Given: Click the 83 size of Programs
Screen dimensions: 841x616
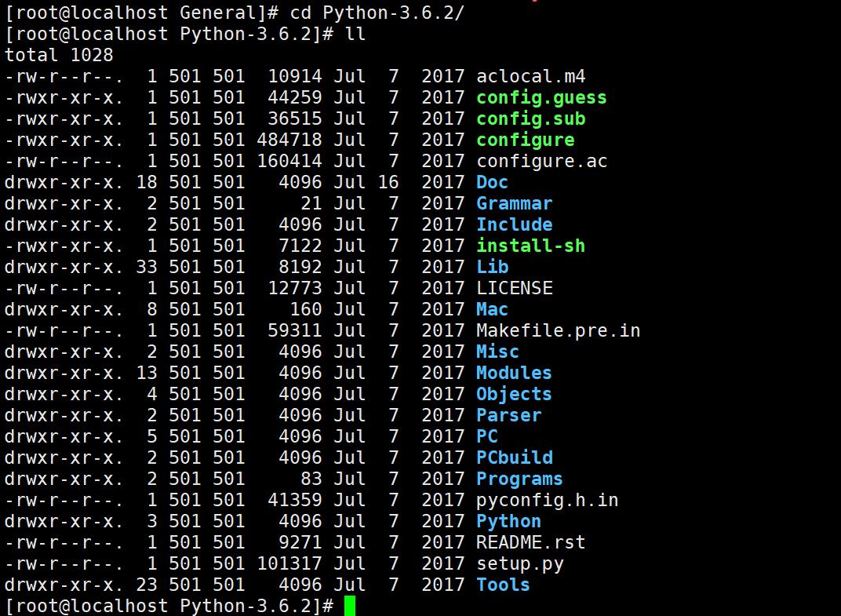Looking at the screenshot, I should click(x=311, y=479).
